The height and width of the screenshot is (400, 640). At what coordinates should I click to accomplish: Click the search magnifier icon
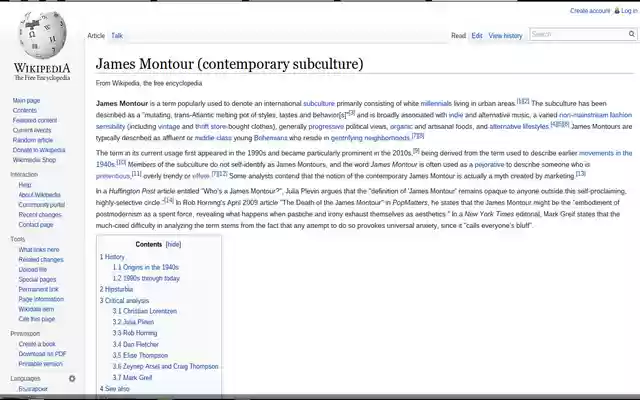click(x=631, y=34)
